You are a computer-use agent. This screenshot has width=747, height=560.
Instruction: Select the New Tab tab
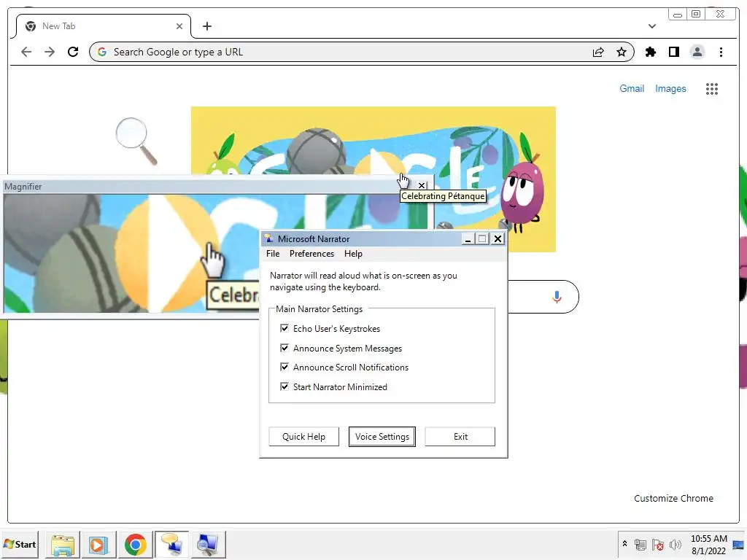(103, 26)
